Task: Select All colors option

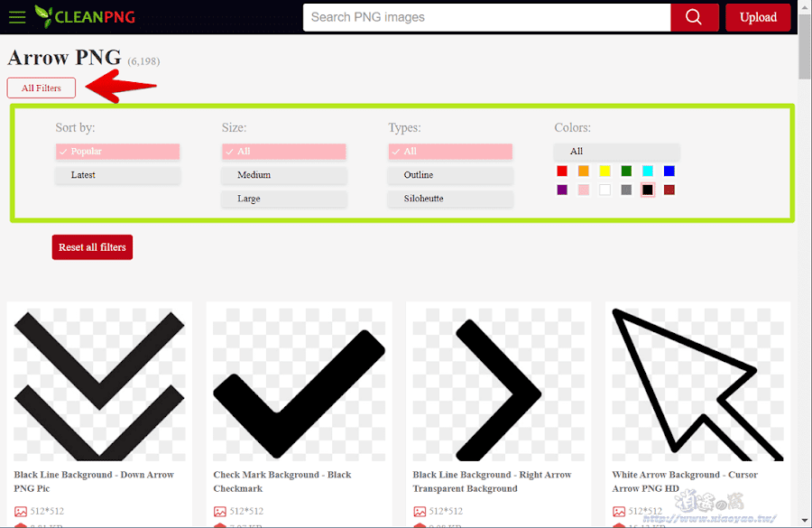Action: (617, 152)
